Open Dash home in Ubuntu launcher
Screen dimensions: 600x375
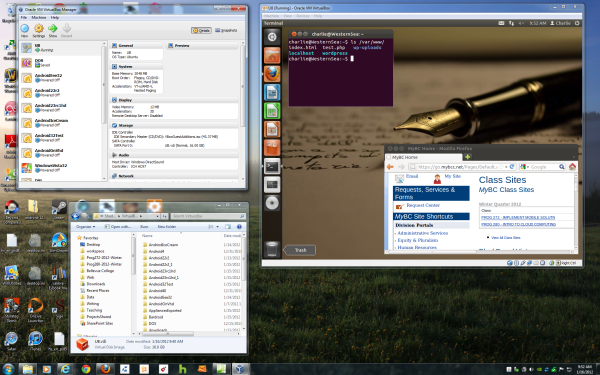pos(272,37)
